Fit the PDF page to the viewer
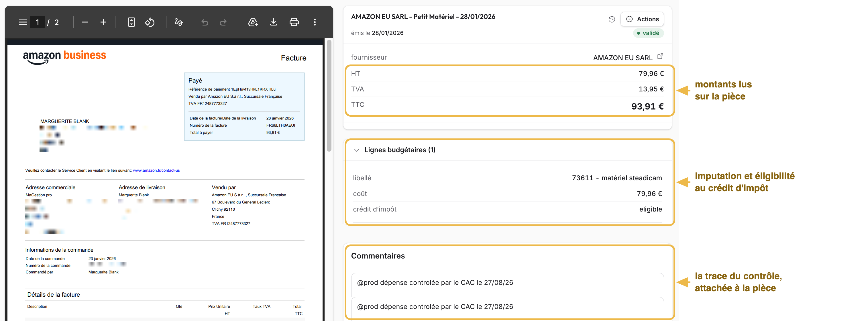Screen dimensions: 868x321 [x=131, y=22]
